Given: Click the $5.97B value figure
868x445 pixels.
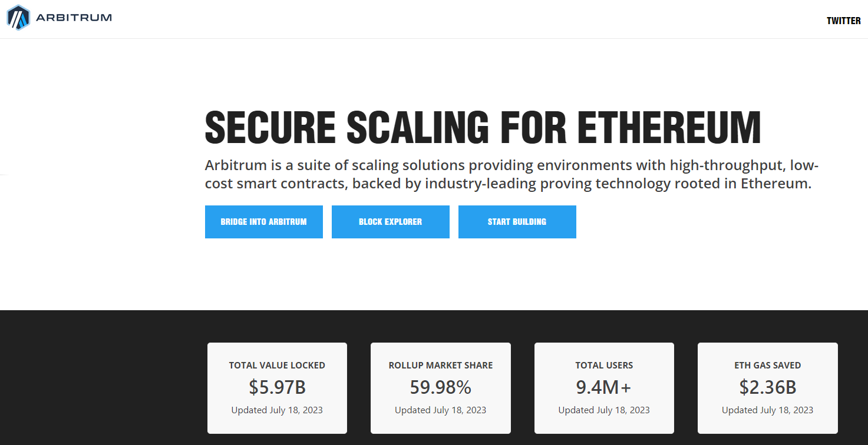Looking at the screenshot, I should pyautogui.click(x=277, y=387).
